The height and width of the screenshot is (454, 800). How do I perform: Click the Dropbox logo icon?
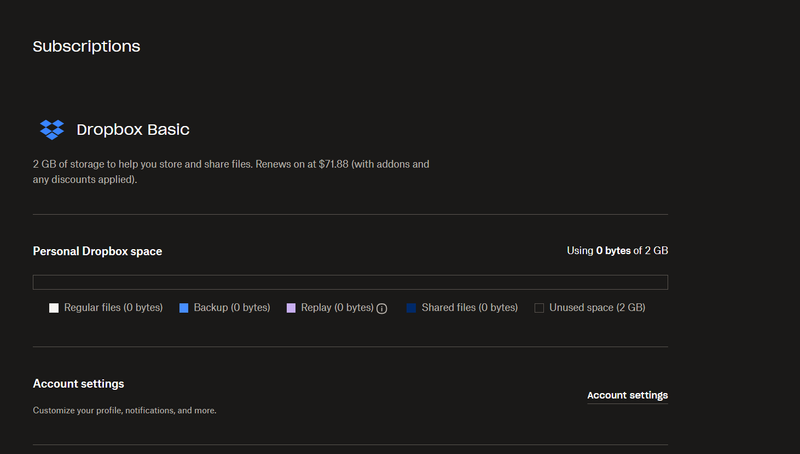(x=51, y=130)
